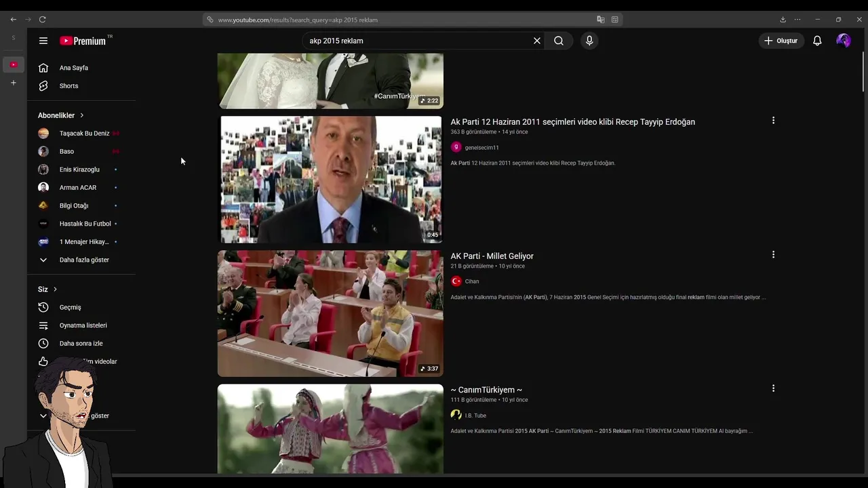Go back with the browser back arrow

pos(13,20)
